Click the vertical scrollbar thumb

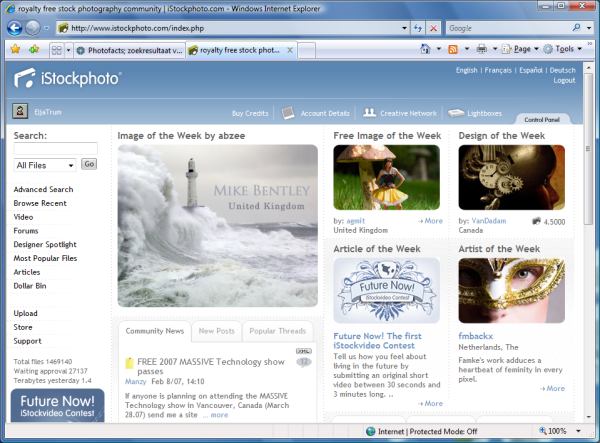click(588, 148)
